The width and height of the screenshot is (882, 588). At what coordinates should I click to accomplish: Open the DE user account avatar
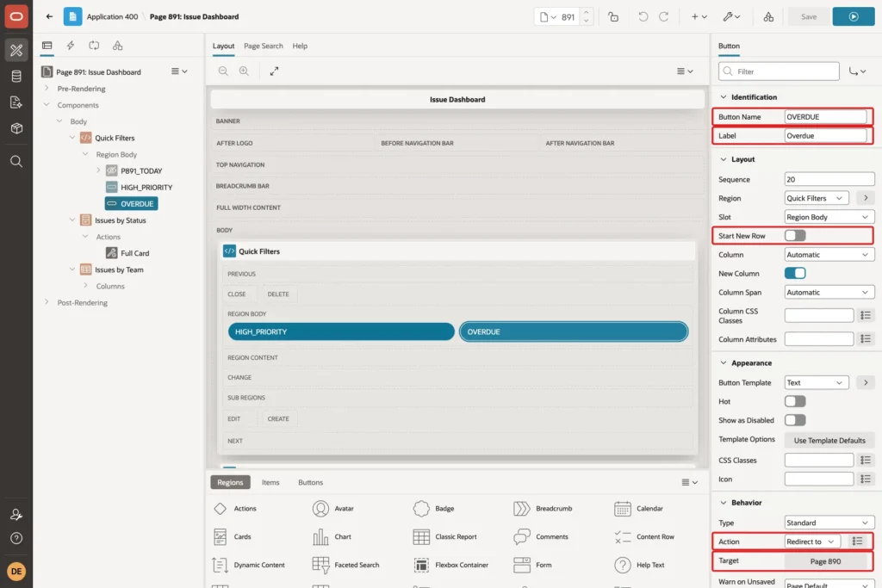point(16,571)
